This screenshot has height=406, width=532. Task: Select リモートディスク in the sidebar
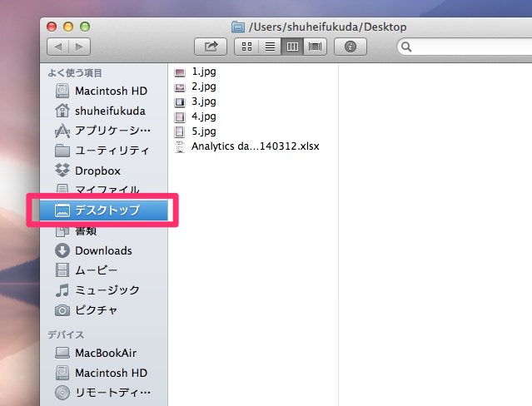[102, 393]
